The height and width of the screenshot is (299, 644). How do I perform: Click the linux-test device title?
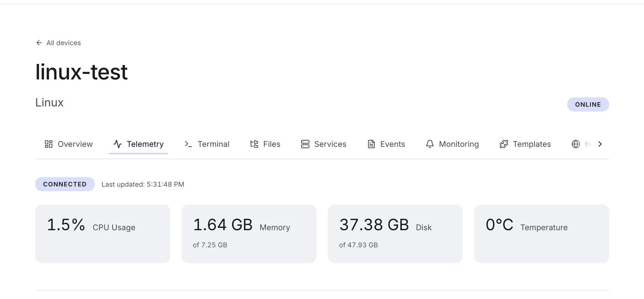pyautogui.click(x=81, y=72)
